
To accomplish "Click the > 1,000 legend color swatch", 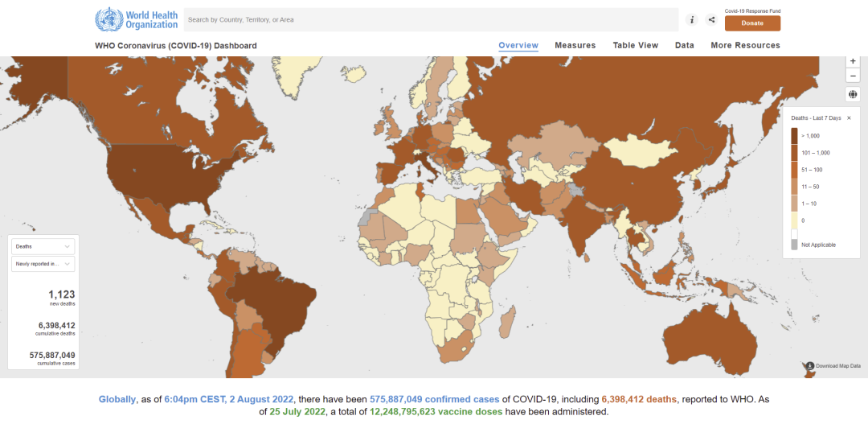I will click(794, 136).
